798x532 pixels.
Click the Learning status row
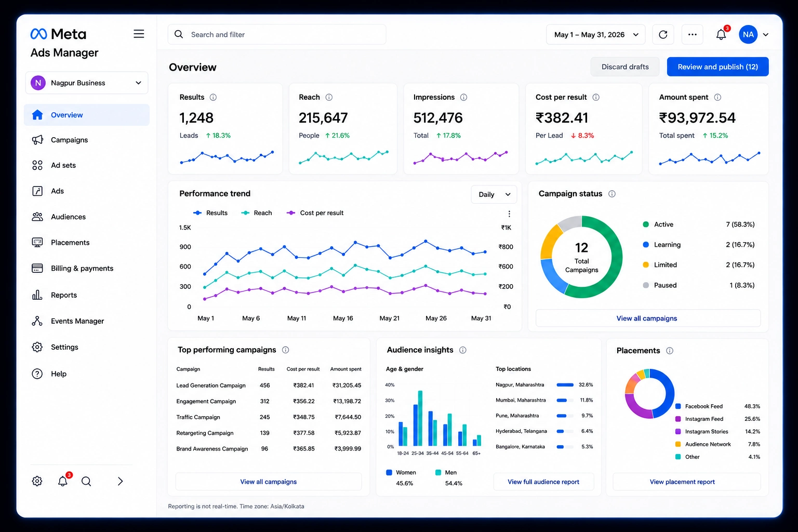(x=698, y=245)
